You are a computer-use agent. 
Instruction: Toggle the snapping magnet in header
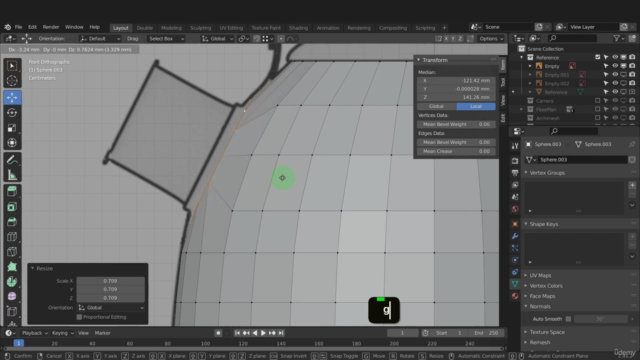click(x=256, y=39)
